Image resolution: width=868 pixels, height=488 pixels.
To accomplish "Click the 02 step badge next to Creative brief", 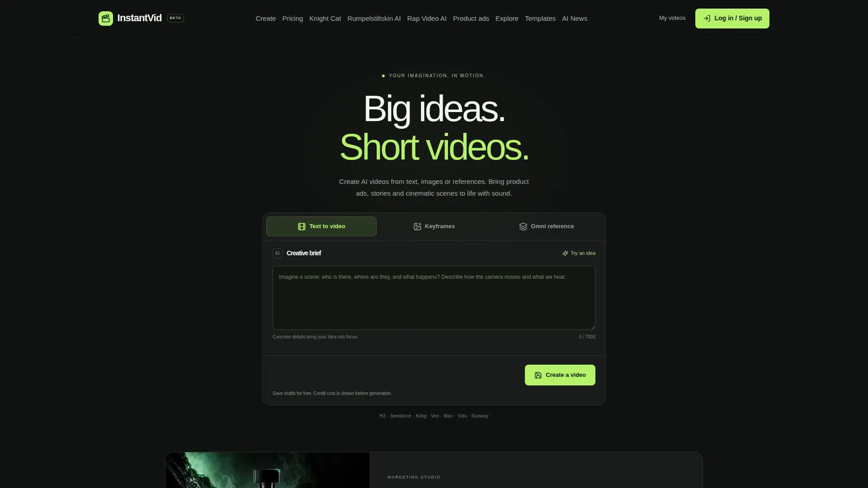I will [278, 253].
